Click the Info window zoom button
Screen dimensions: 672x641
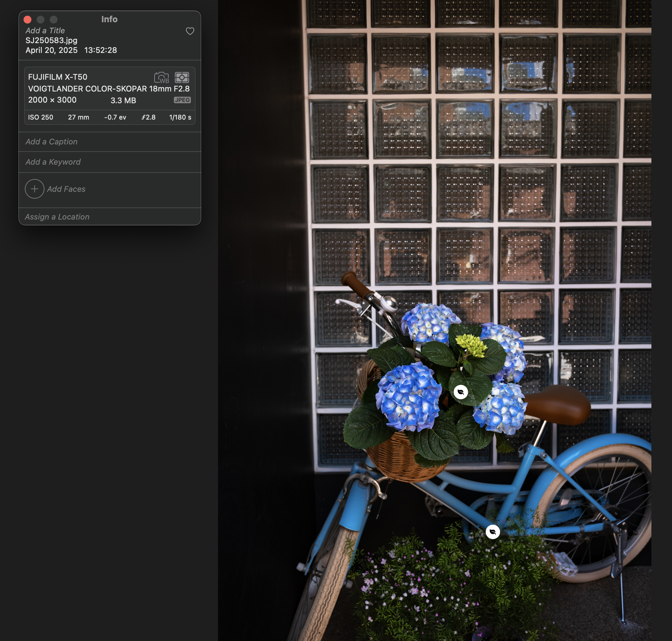click(54, 20)
